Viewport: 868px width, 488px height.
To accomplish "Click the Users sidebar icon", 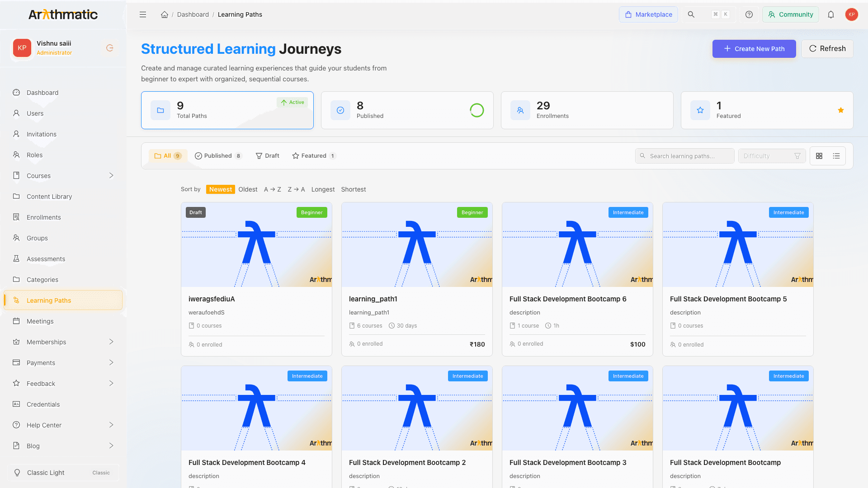I will tap(16, 113).
